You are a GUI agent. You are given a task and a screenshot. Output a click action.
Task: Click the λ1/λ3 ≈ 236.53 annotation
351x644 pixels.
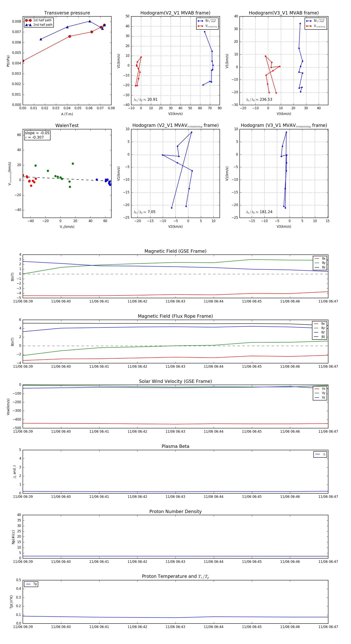pyautogui.click(x=259, y=100)
